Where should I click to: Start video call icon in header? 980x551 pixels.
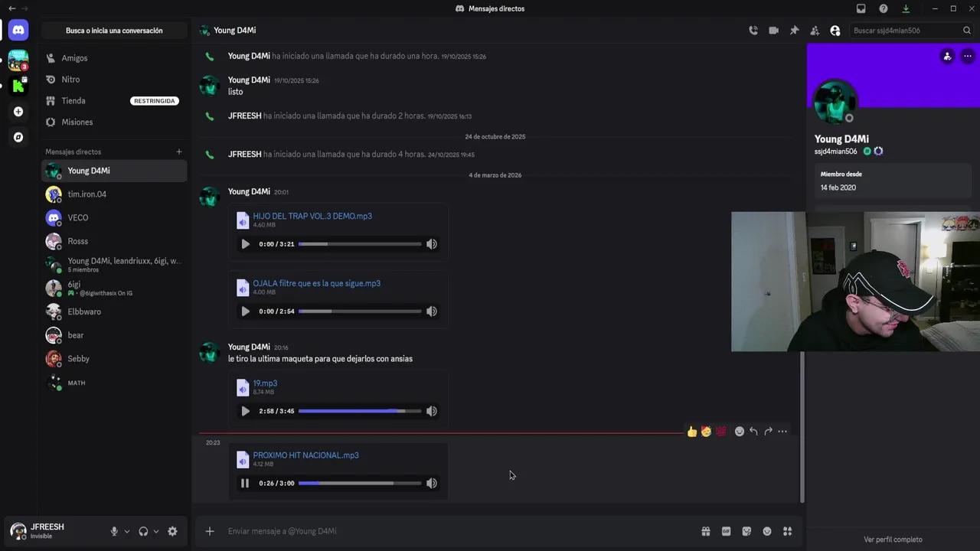pos(774,31)
